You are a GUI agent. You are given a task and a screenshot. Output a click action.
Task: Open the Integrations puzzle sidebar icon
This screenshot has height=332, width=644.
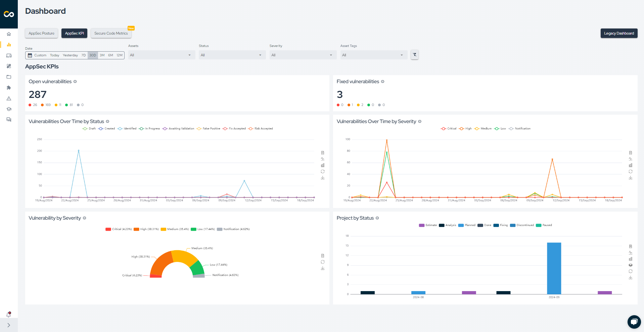point(9,88)
